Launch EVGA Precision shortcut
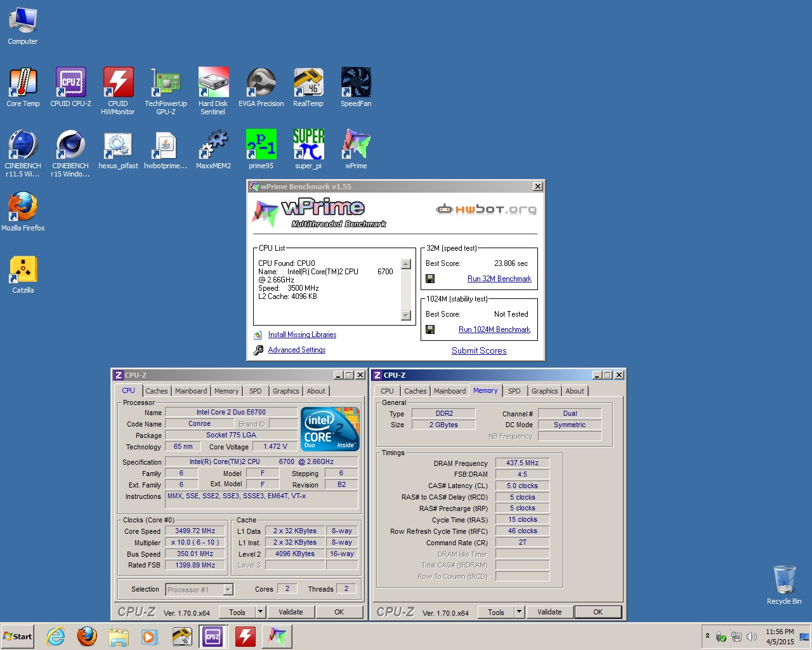Viewport: 812px width, 650px height. click(261, 88)
